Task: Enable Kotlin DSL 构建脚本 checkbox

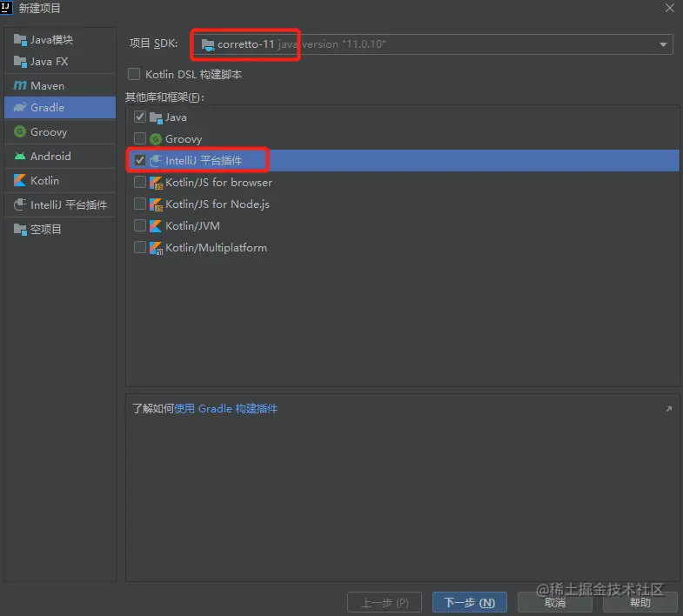Action: [x=134, y=74]
